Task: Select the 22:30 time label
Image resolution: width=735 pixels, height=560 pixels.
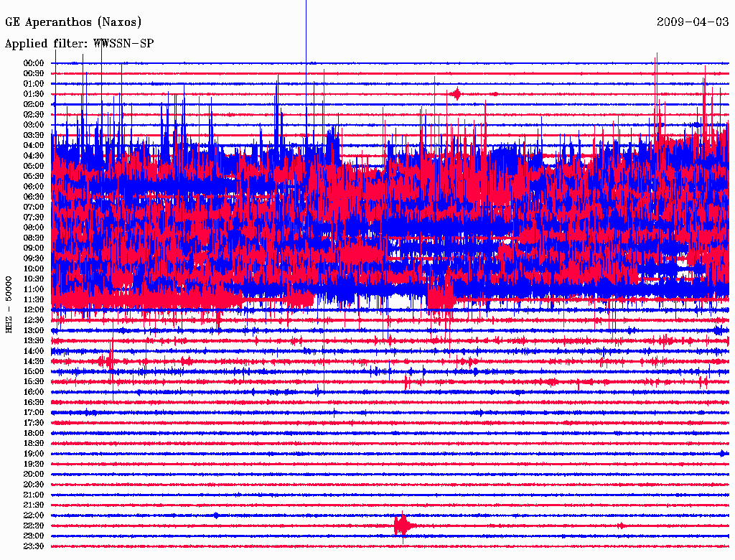Action: tap(34, 526)
